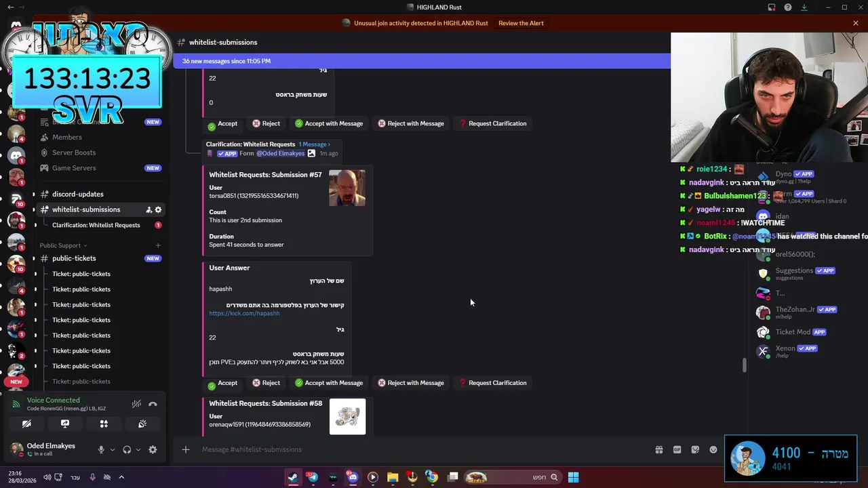The height and width of the screenshot is (488, 868).
Task: Open submission #58 embed thumbnail image
Action: point(347,416)
